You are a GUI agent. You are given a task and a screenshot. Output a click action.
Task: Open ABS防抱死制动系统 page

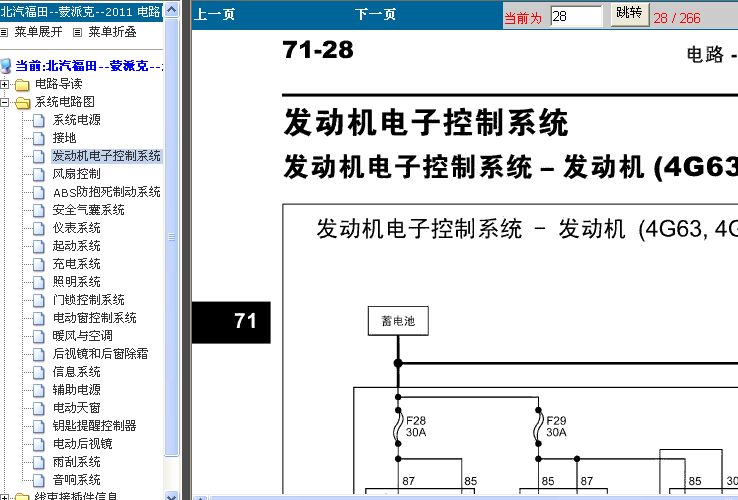[107, 192]
